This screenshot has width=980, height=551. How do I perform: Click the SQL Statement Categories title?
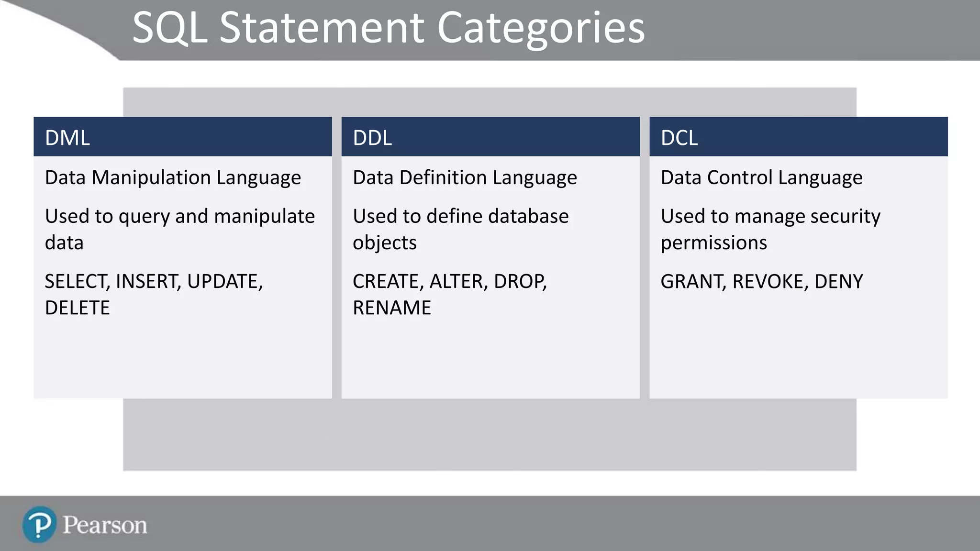click(389, 28)
